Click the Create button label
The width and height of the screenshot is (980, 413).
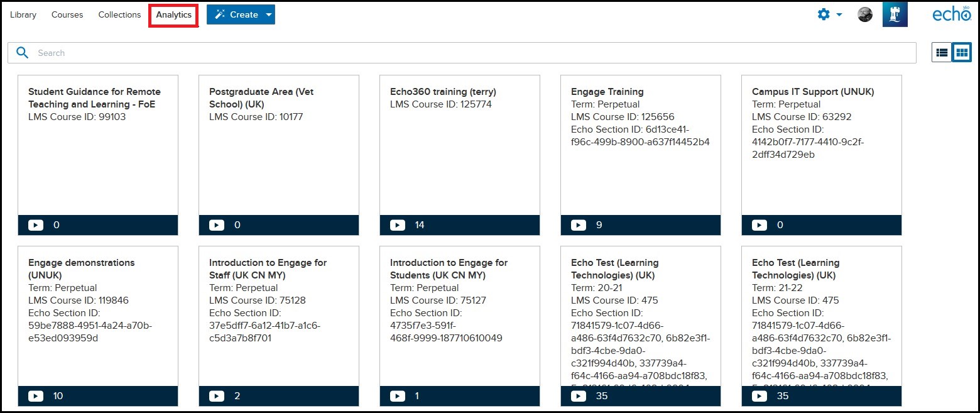point(244,14)
